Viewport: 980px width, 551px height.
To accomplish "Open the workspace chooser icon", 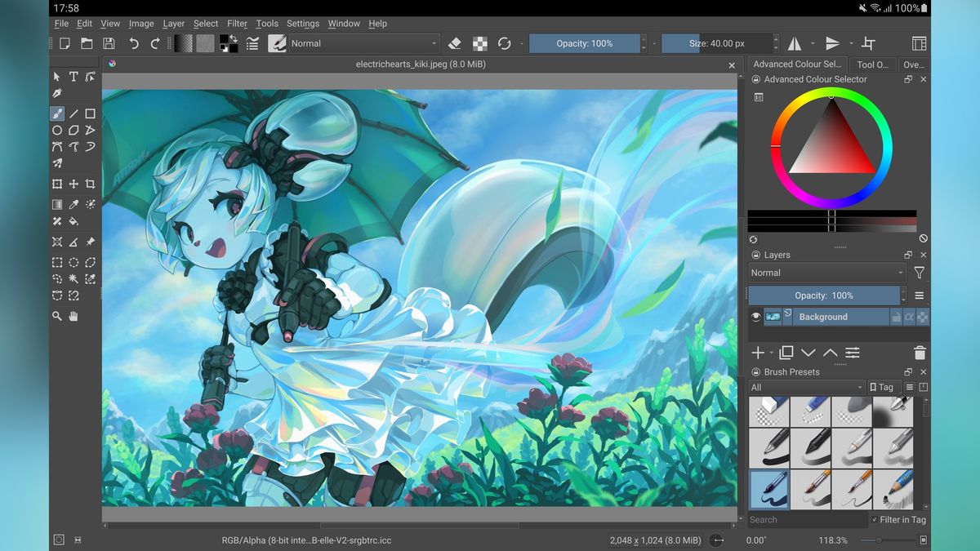I will 919,43.
